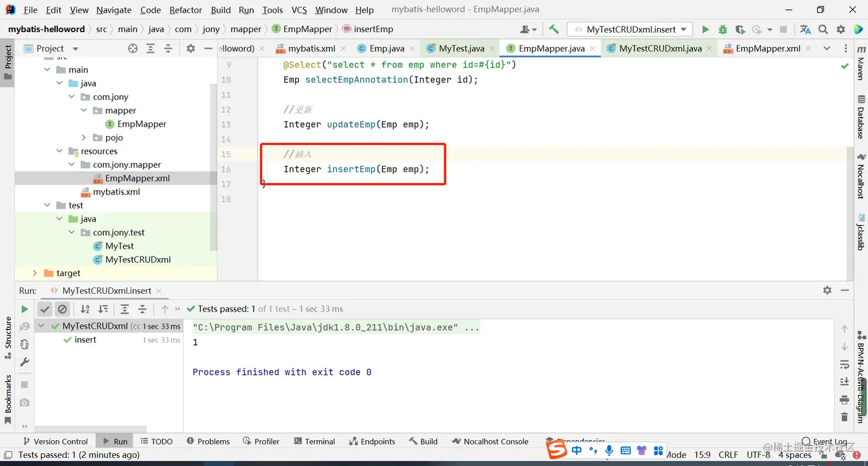This screenshot has height=466, width=868.
Task: Toggle show ignored tests icon
Action: coord(63,309)
